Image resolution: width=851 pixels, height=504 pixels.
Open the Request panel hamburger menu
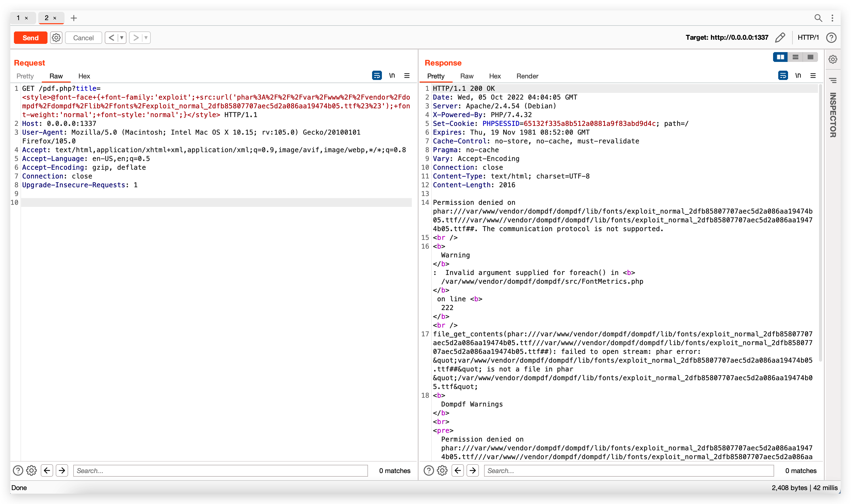pos(407,75)
